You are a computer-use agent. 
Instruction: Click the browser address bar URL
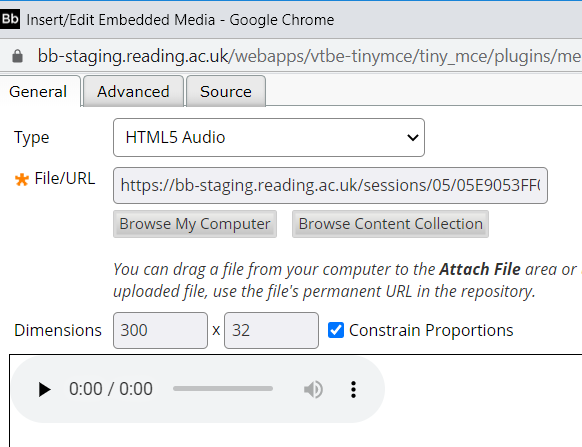point(309,56)
